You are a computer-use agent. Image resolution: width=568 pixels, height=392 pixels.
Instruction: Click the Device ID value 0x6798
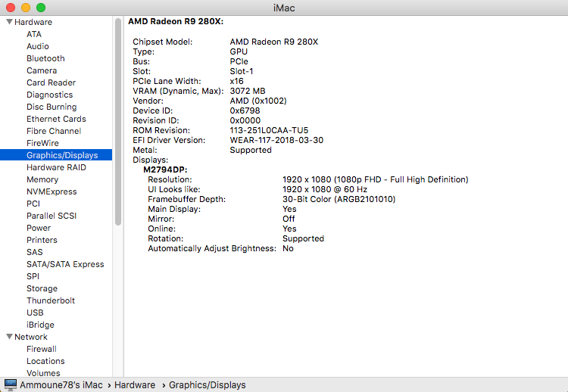click(x=245, y=110)
